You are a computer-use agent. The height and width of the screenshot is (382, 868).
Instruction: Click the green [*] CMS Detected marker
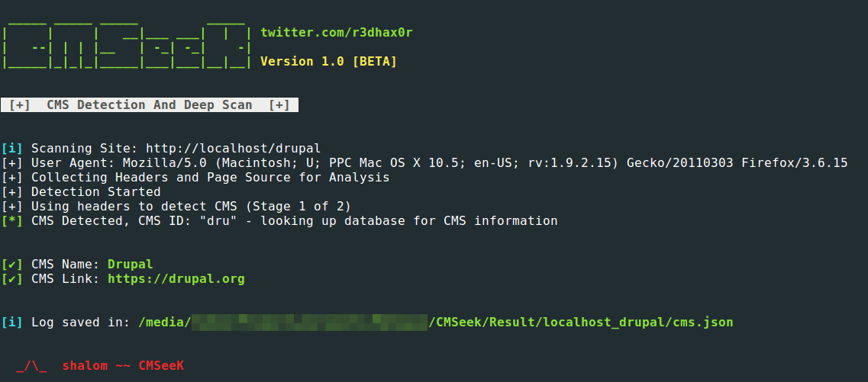click(11, 220)
